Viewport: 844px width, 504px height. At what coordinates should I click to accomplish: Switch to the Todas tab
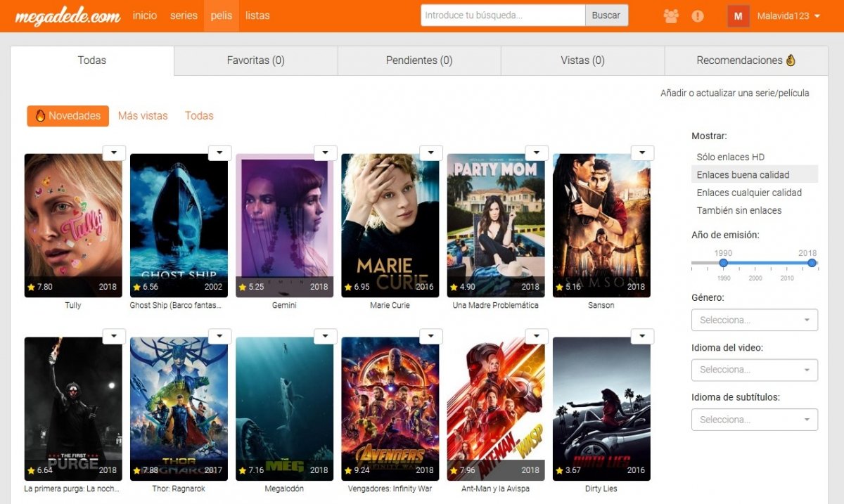[92, 60]
